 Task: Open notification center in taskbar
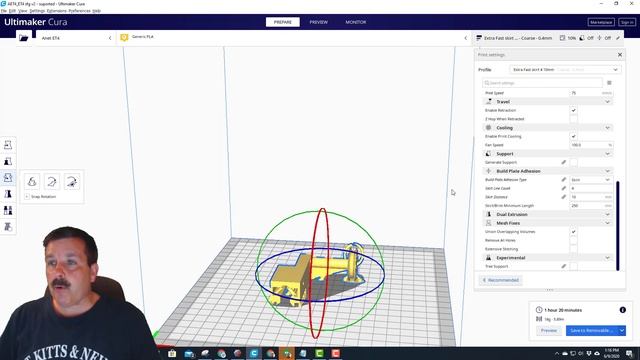[629, 353]
